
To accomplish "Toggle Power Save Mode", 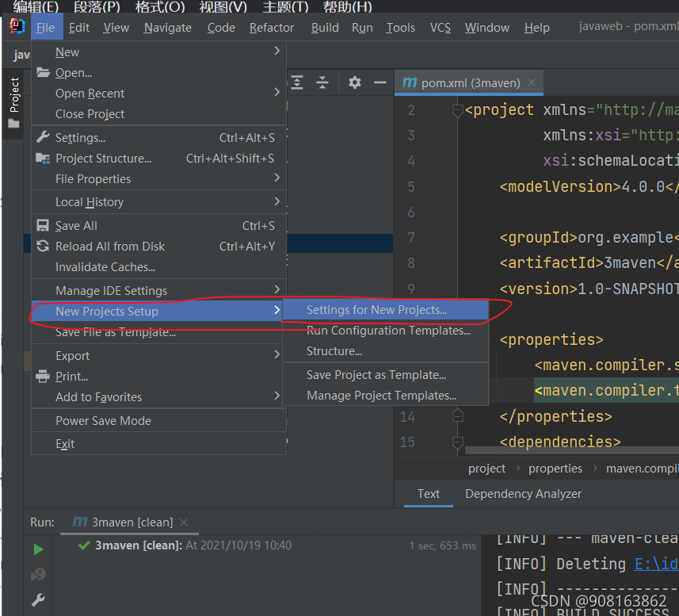I will [x=158, y=421].
